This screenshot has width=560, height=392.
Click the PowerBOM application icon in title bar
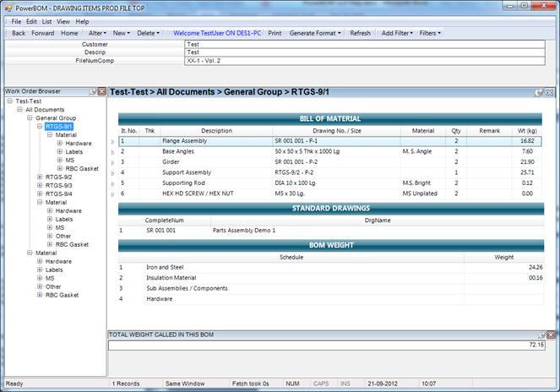[8, 7]
